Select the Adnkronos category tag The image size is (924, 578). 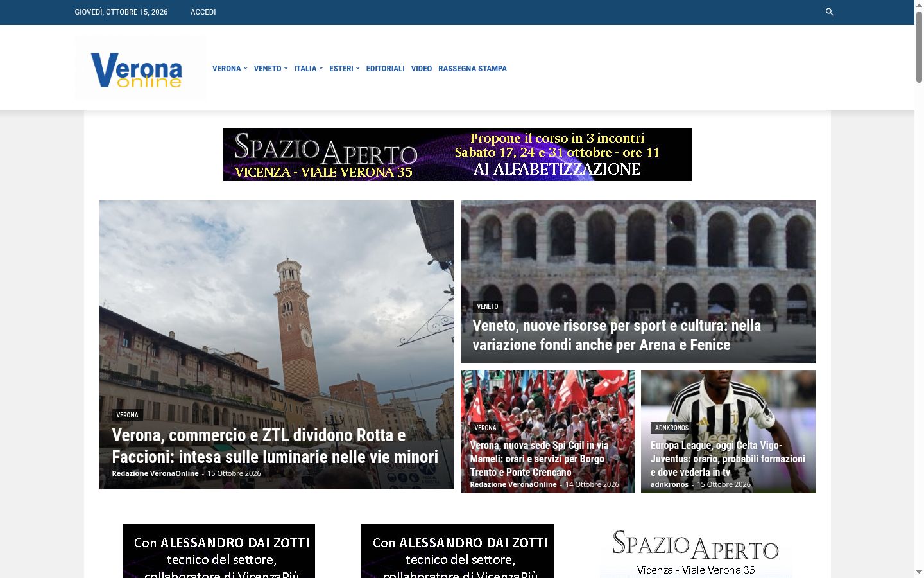pos(671,428)
